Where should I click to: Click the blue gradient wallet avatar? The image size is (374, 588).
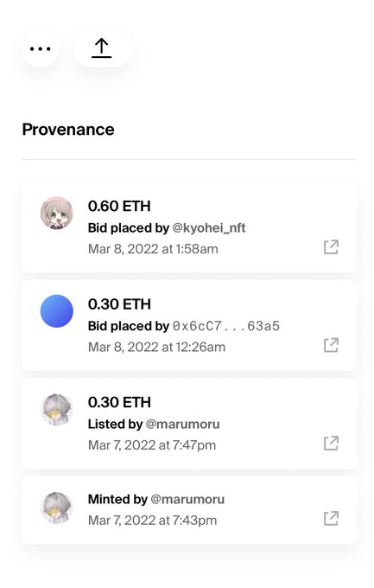(x=57, y=311)
